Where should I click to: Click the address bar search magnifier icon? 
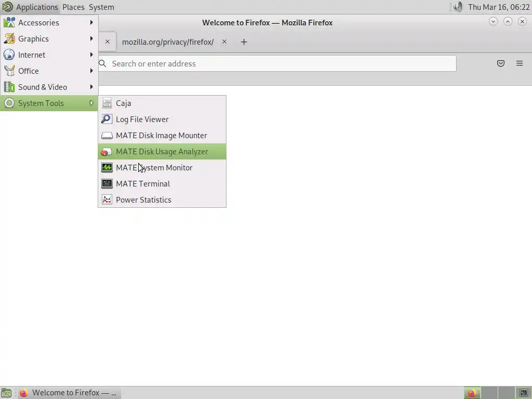tap(102, 63)
